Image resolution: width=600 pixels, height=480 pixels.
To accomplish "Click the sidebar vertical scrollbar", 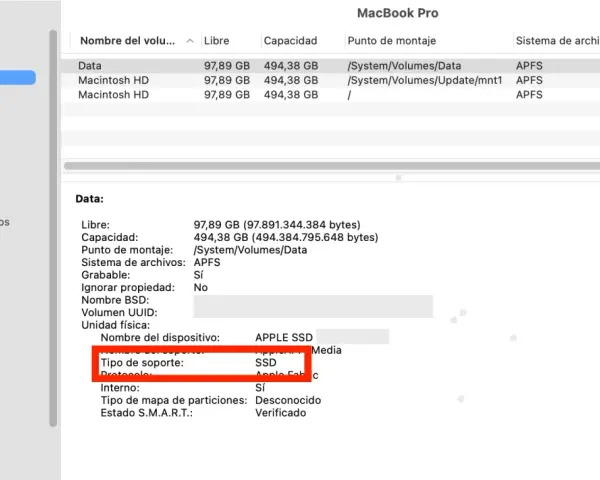I will (x=53, y=228).
